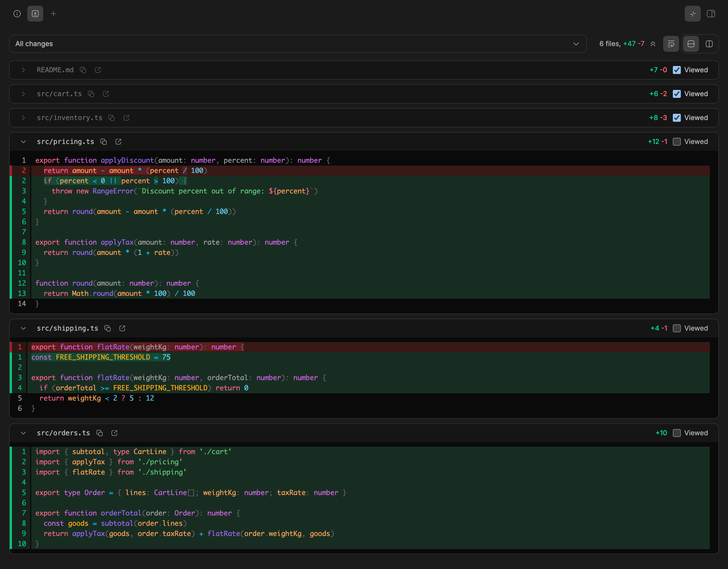Click the src/pricing.ts file name
This screenshot has height=569, width=728.
pyautogui.click(x=65, y=142)
